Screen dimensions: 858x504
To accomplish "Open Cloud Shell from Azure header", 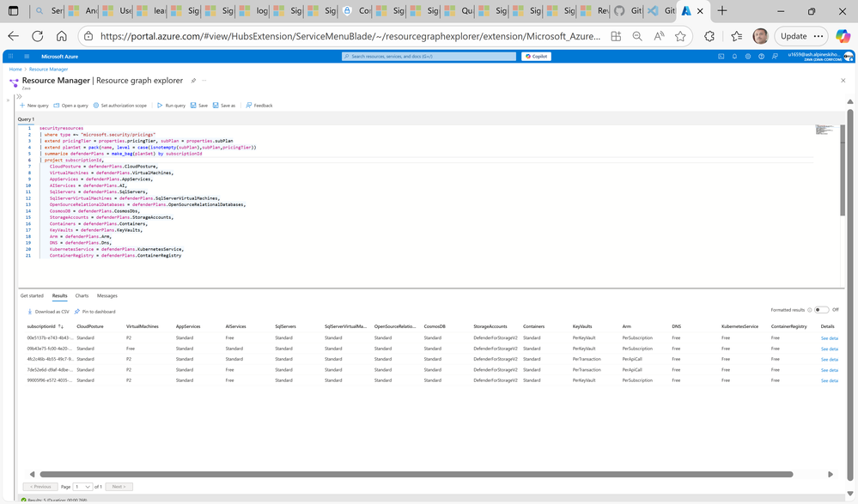I will pos(721,57).
